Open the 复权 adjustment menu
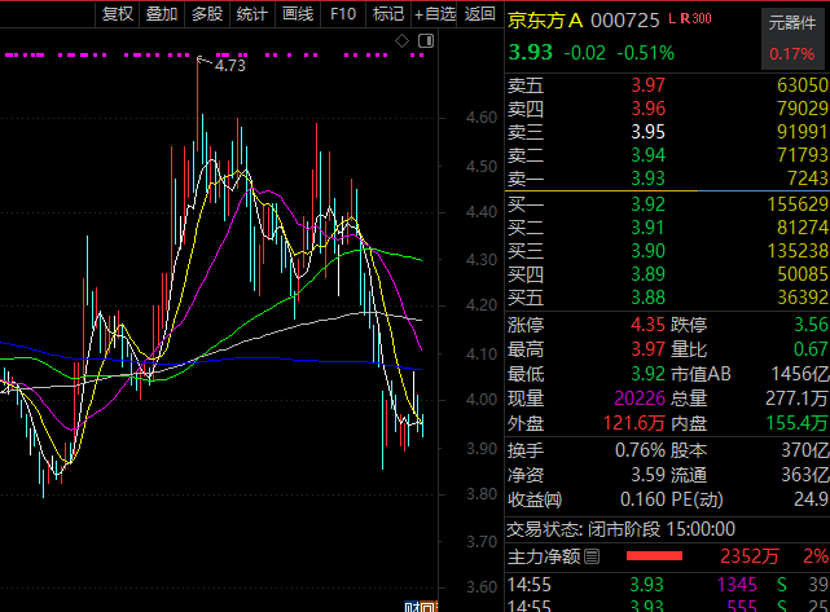Viewport: 830px width, 612px height. 117,14
